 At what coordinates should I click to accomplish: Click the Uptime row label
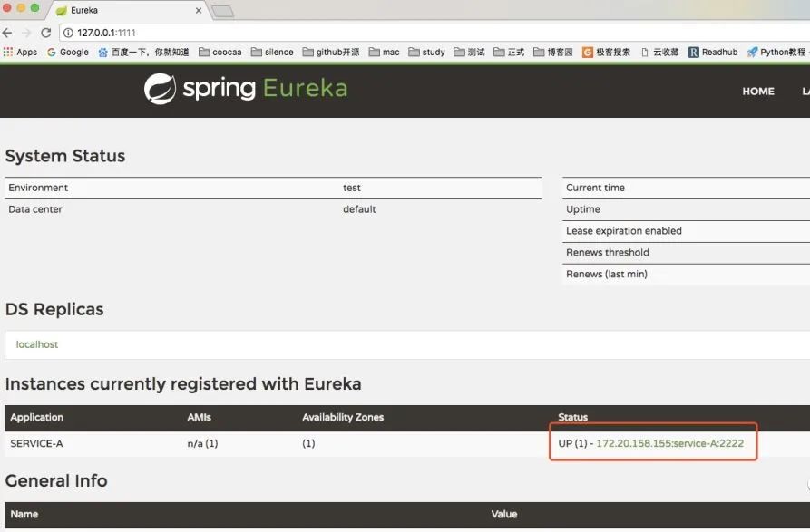point(583,209)
